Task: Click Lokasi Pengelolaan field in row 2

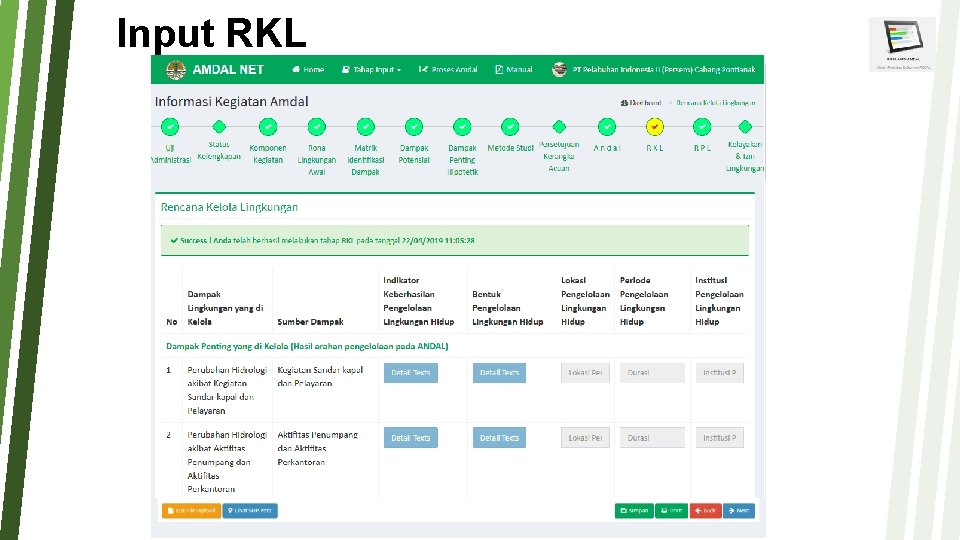Action: tap(585, 438)
